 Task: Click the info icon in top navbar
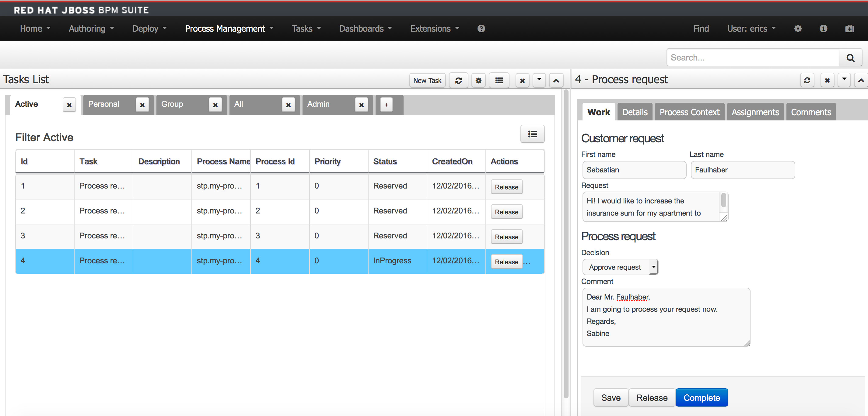tap(823, 29)
